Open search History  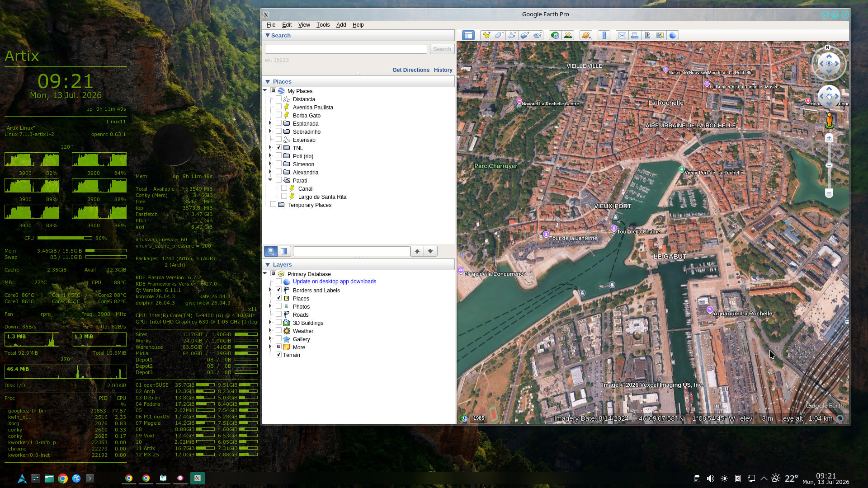(x=443, y=70)
